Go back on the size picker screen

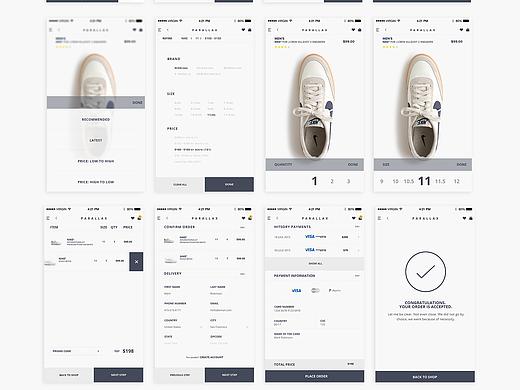[386, 30]
